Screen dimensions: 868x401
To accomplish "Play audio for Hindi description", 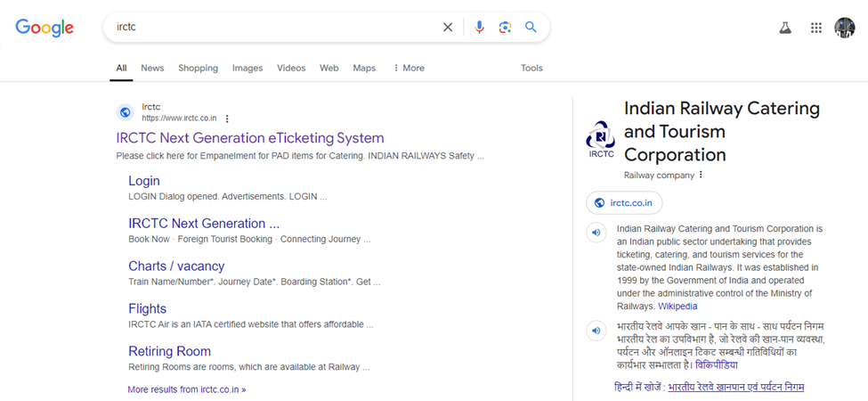I will tap(596, 331).
